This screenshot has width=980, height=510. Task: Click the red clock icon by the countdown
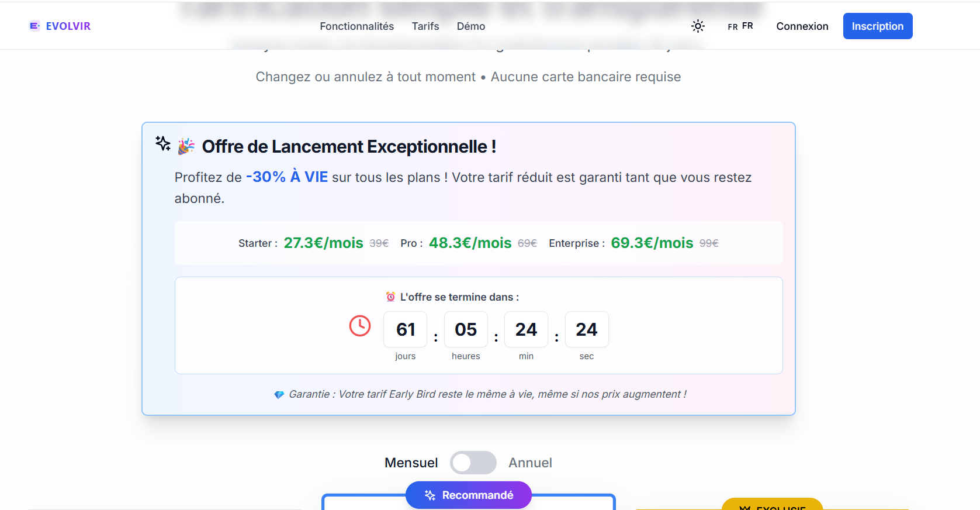(360, 326)
